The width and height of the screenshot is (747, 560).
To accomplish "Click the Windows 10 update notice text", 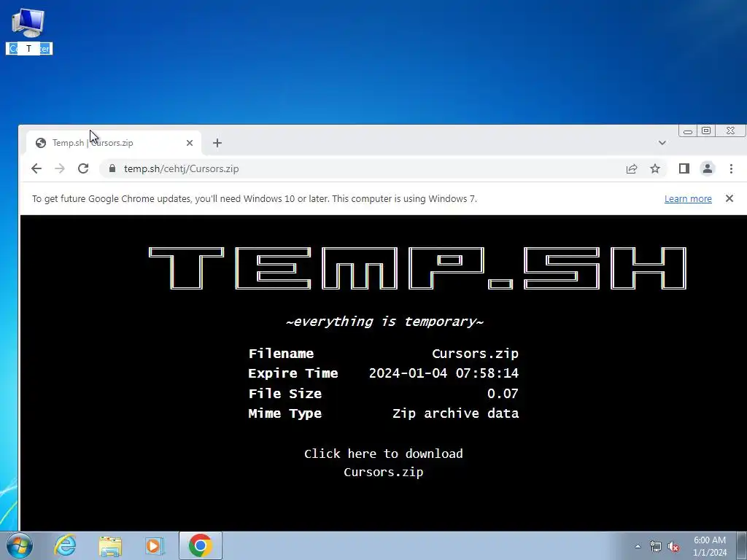I will tap(255, 198).
